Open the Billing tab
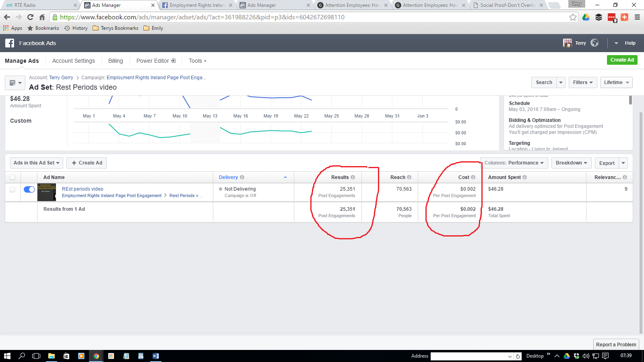Viewport: 644px width, 362px height. click(116, 61)
